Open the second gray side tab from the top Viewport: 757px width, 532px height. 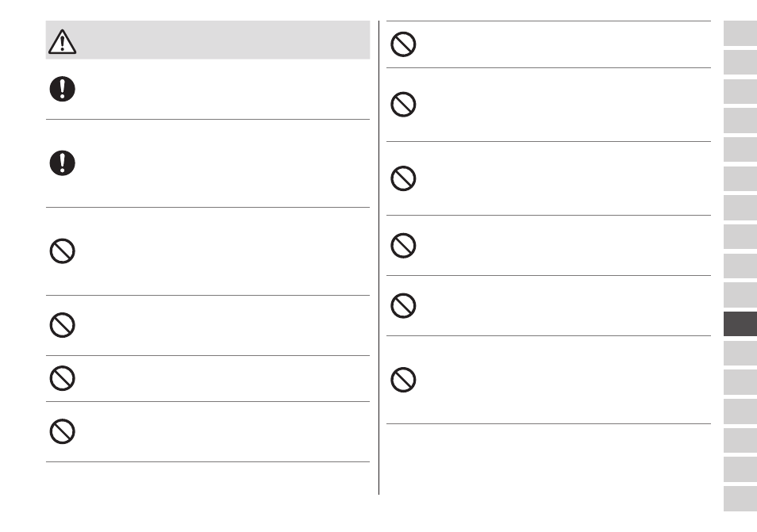tap(740, 62)
